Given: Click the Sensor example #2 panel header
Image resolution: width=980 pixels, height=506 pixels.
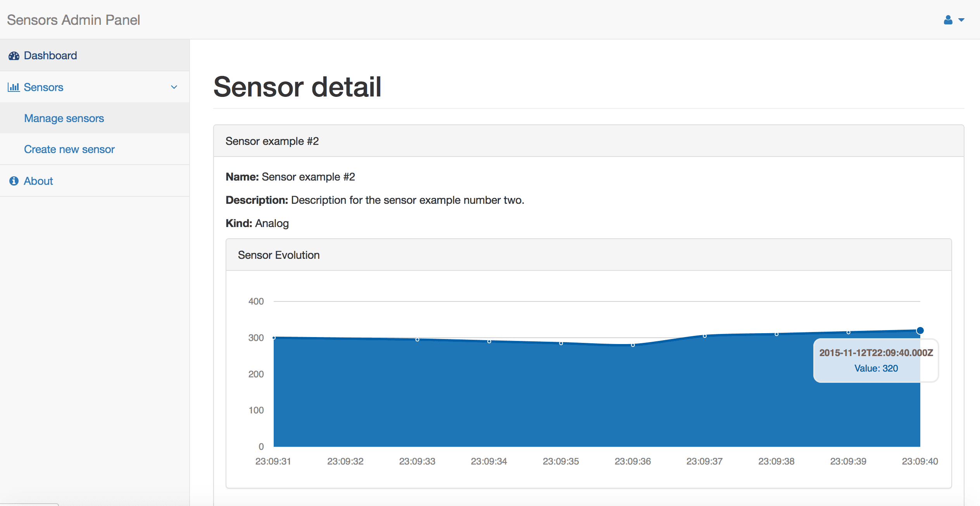Looking at the screenshot, I should pos(273,141).
